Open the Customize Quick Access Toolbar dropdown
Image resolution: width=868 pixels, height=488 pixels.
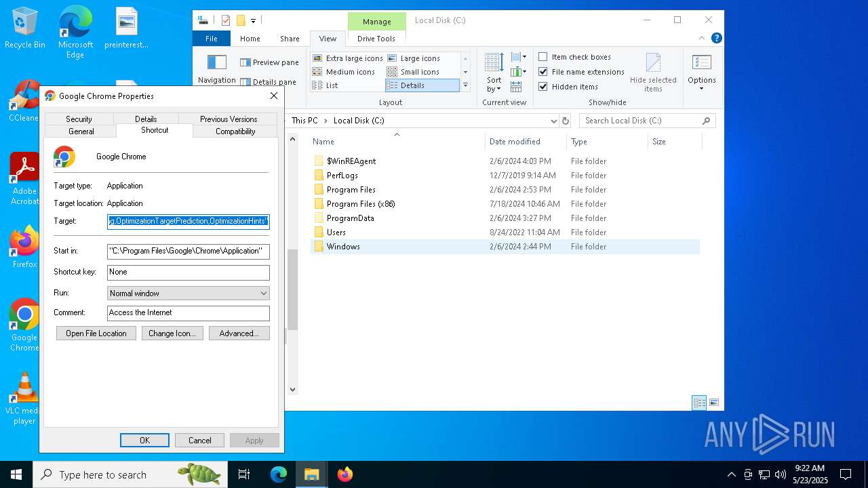click(x=253, y=21)
